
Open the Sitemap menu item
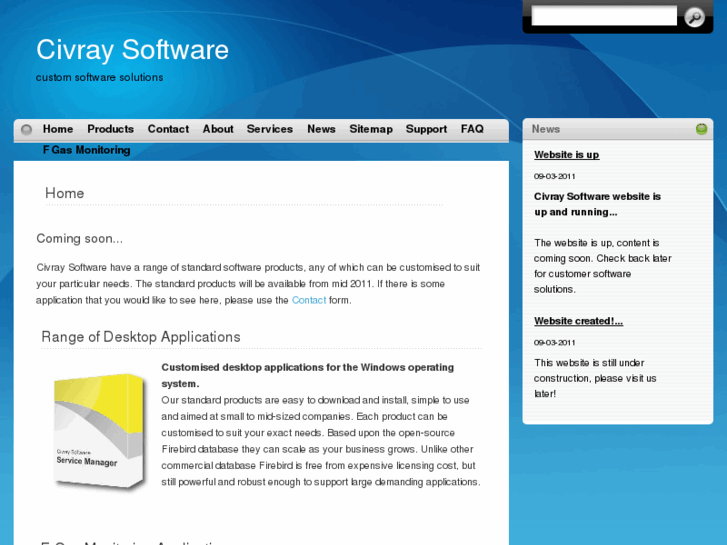tap(371, 129)
